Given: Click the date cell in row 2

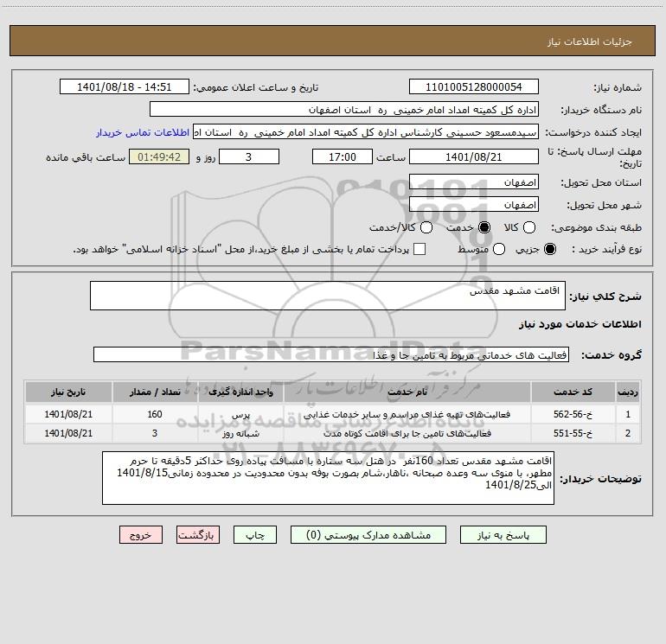Looking at the screenshot, I should tap(68, 433).
